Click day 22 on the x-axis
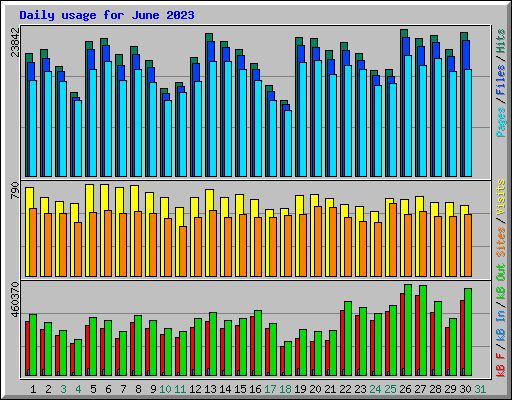Image resolution: width=512 pixels, height=400 pixels. coord(345,389)
